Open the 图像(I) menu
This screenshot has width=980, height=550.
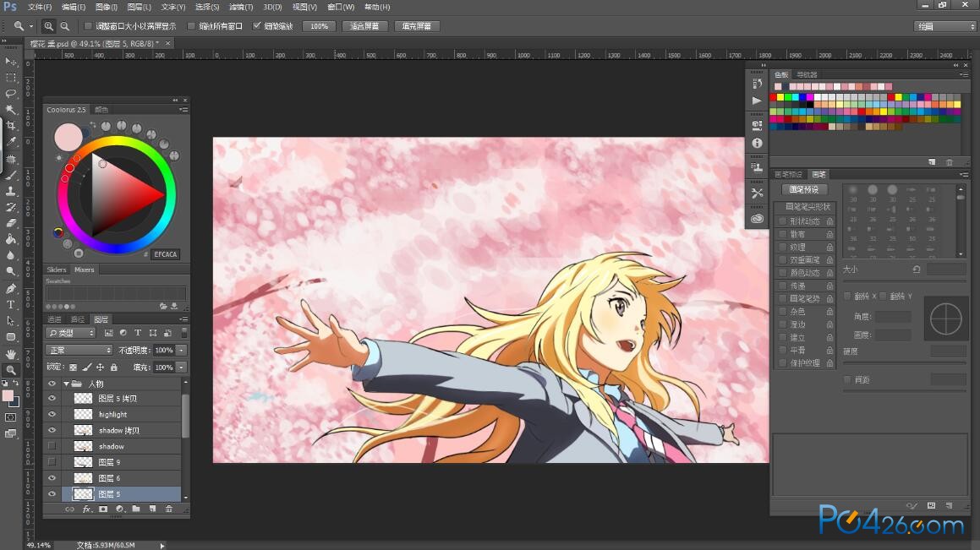(x=107, y=7)
